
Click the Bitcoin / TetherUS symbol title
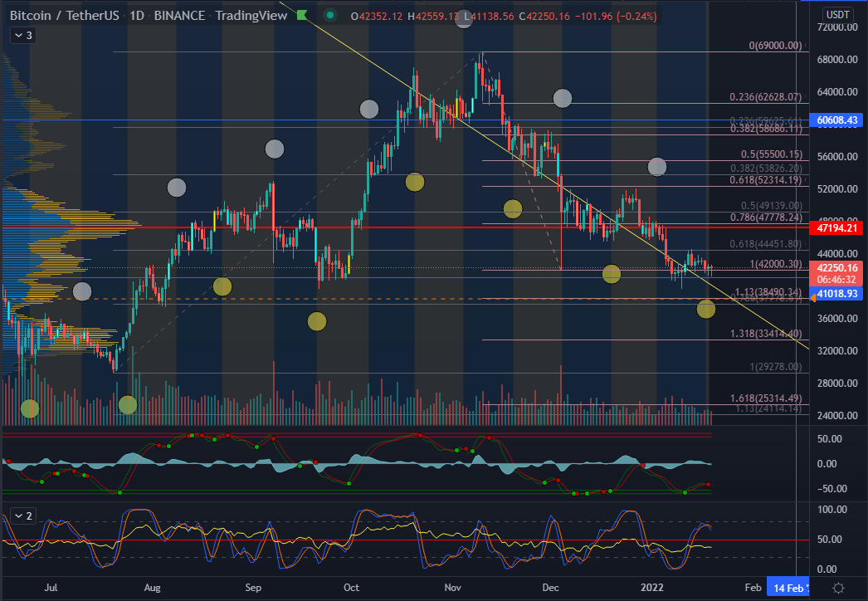(64, 16)
